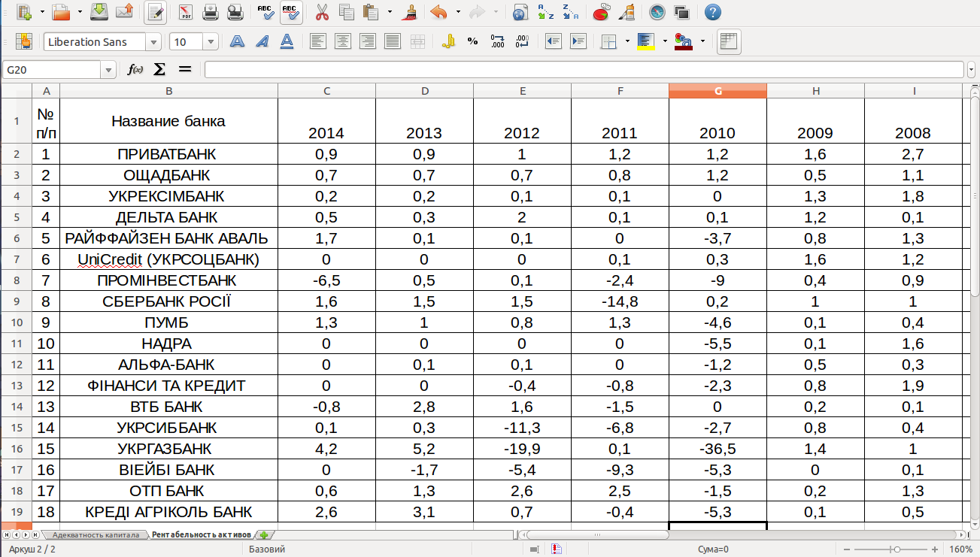Select the Рентабельность активов sheet tab
Screen dimensions: 980x557
pyautogui.click(x=201, y=535)
